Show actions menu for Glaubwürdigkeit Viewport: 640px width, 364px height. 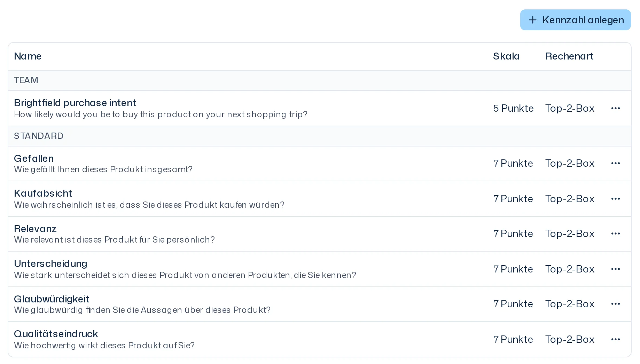pyautogui.click(x=616, y=304)
